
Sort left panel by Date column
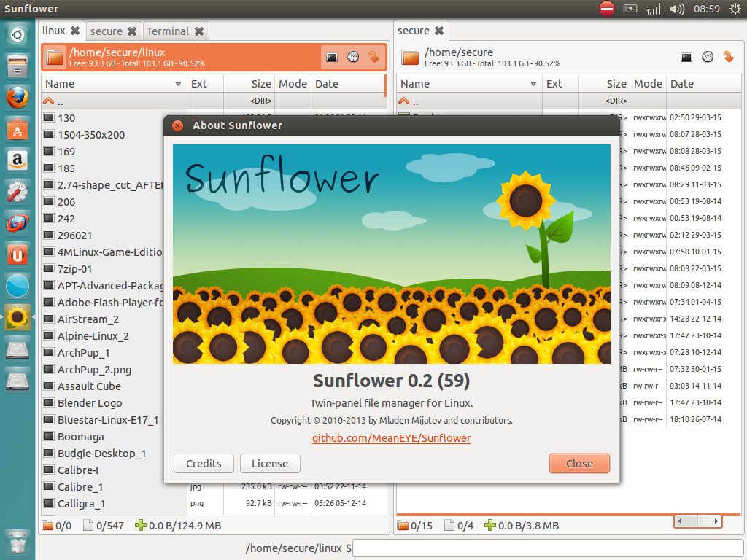coord(348,84)
